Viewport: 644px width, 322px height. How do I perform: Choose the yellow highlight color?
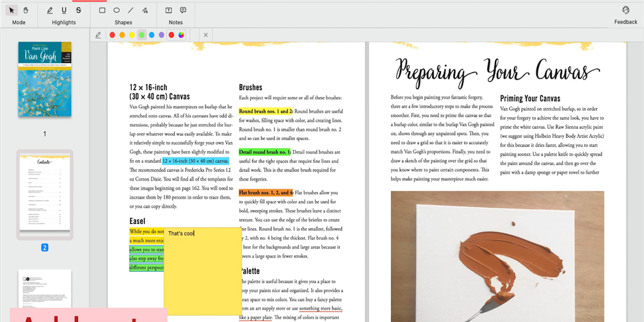(x=132, y=35)
